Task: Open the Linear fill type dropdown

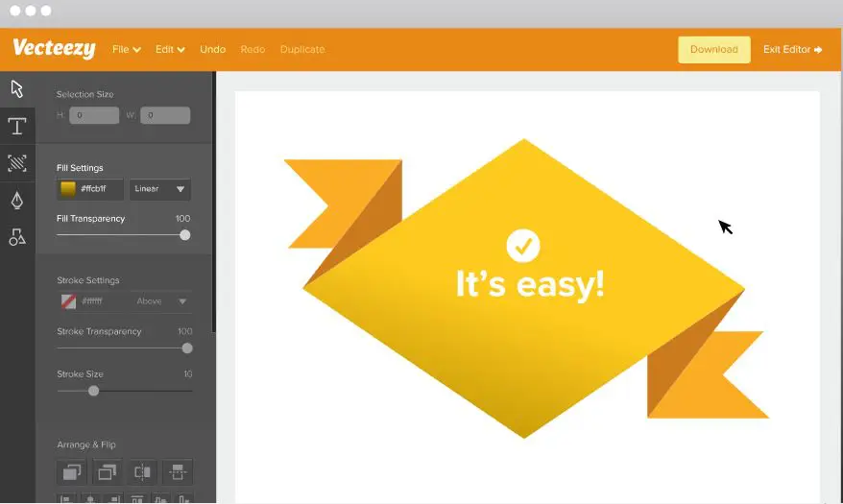Action: [x=159, y=189]
